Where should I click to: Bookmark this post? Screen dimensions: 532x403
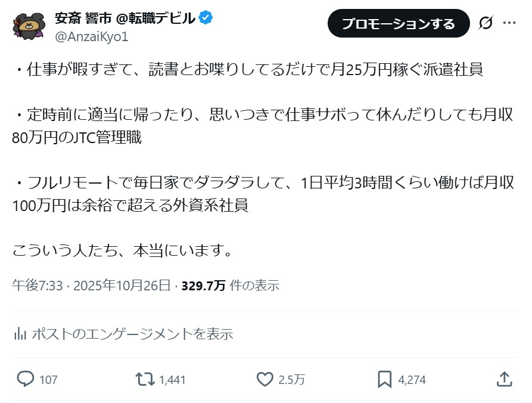tap(384, 379)
